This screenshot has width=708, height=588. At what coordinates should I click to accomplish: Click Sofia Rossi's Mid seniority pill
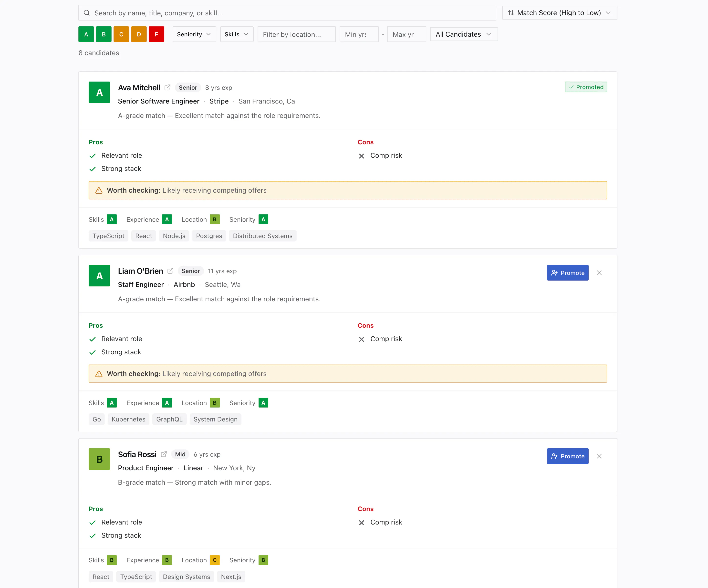tap(180, 454)
